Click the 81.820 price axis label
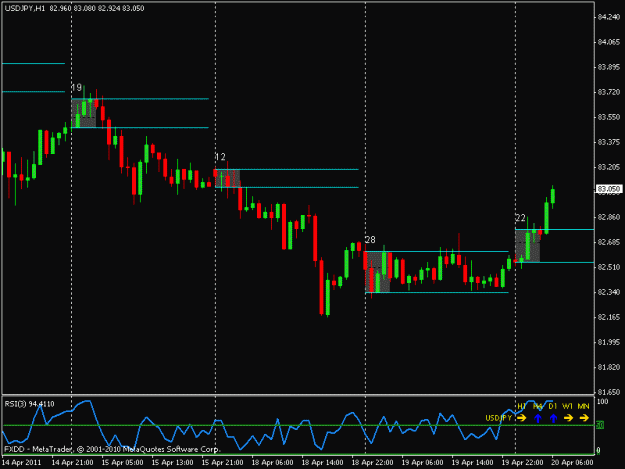The height and width of the screenshot is (469, 625). 609,367
